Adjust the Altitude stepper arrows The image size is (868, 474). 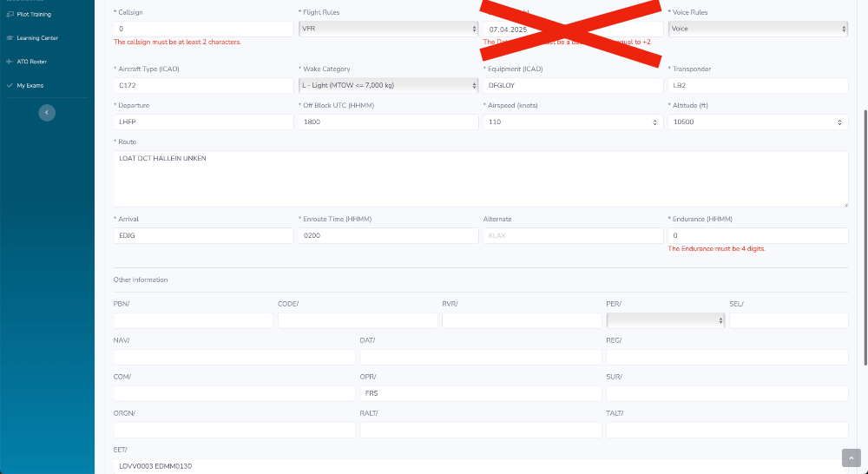pyautogui.click(x=839, y=122)
